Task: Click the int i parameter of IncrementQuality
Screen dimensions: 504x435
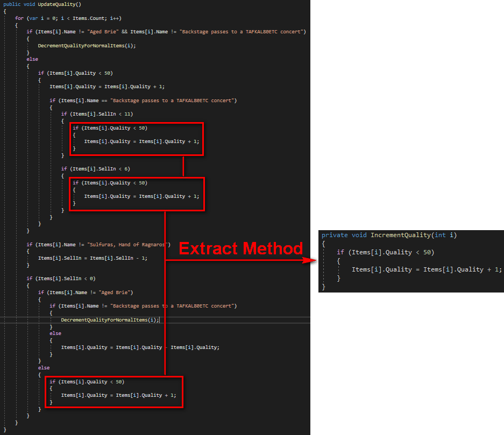Action: 444,235
